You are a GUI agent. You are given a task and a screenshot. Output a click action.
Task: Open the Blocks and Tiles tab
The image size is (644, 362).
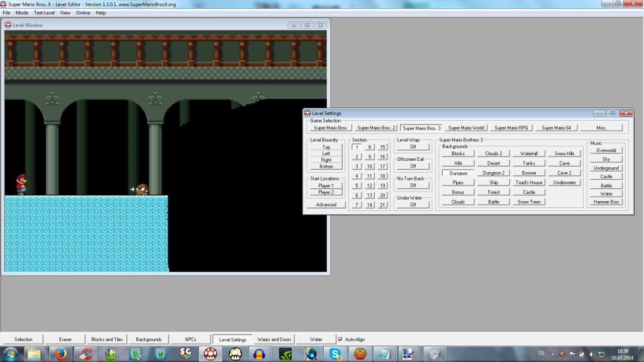pos(107,339)
